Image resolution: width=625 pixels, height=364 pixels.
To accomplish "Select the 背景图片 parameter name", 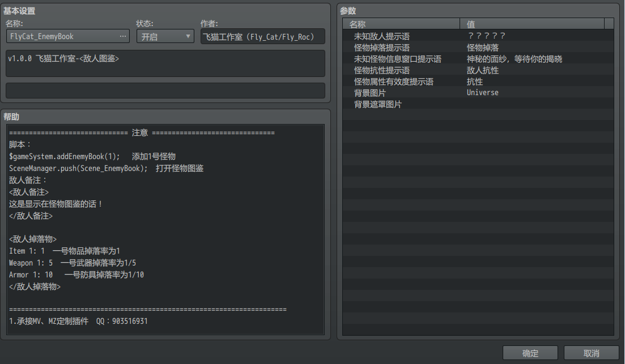I will 369,93.
